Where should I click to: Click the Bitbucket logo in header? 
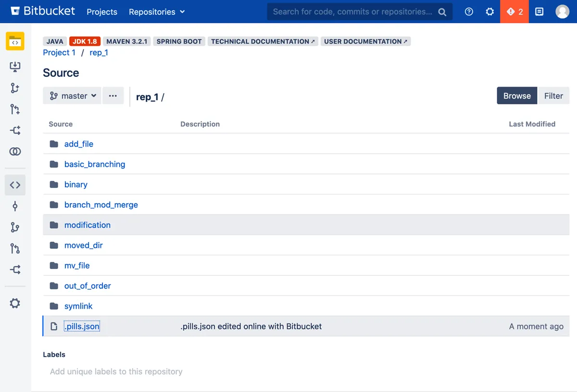coord(42,11)
